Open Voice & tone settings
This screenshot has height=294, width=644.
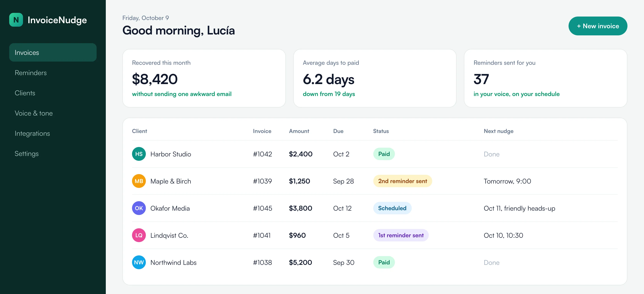(53, 113)
